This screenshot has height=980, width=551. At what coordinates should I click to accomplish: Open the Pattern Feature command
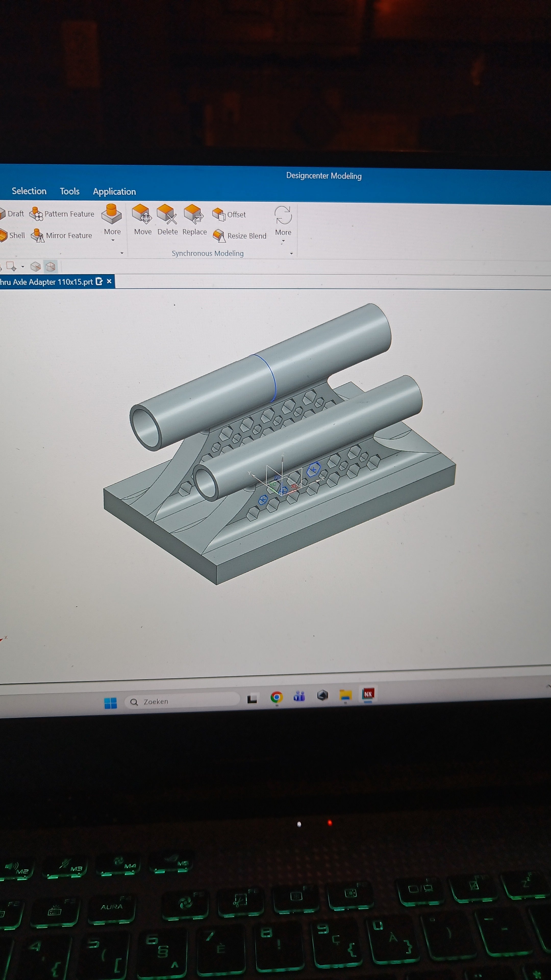[62, 214]
